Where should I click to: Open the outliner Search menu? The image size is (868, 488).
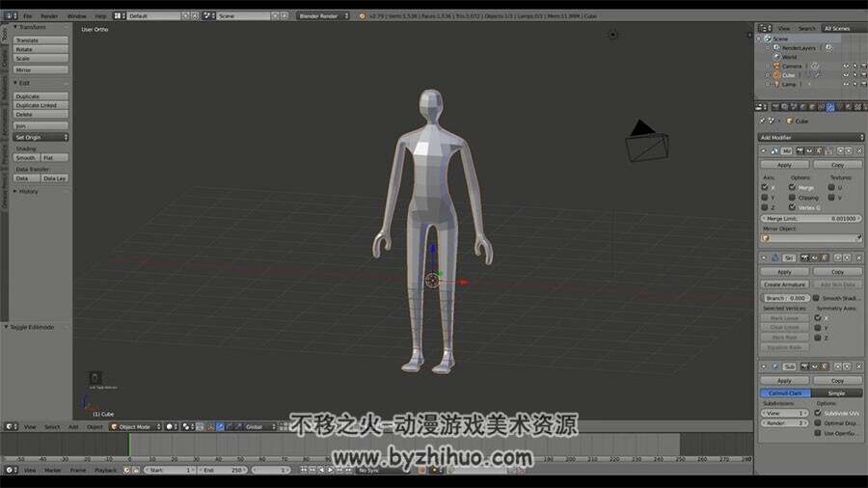click(806, 28)
